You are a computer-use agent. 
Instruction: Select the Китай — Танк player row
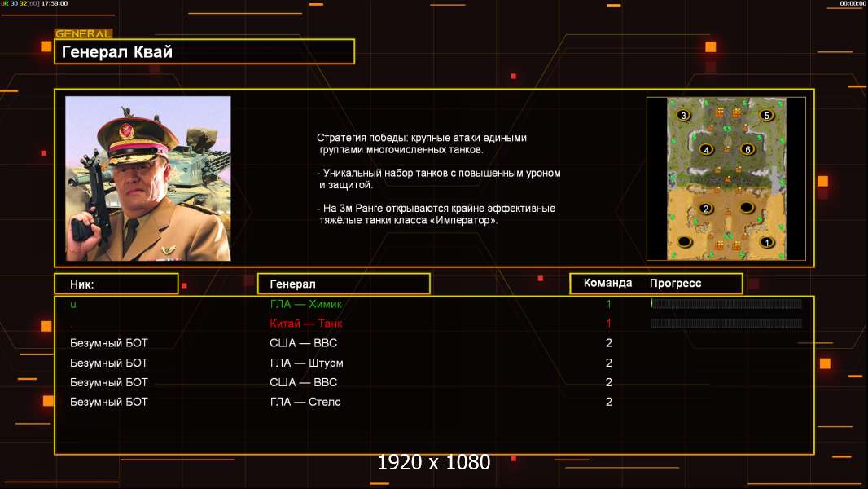pos(434,324)
